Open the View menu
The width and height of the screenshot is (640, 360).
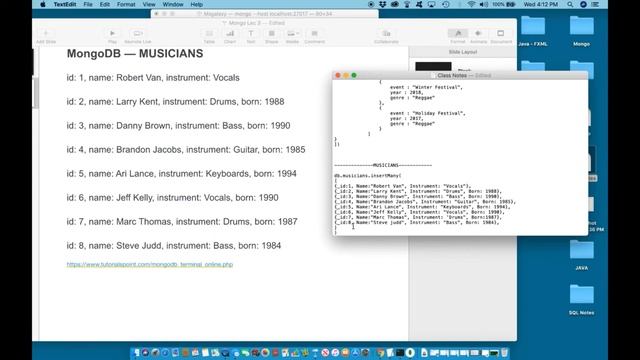point(149,4)
